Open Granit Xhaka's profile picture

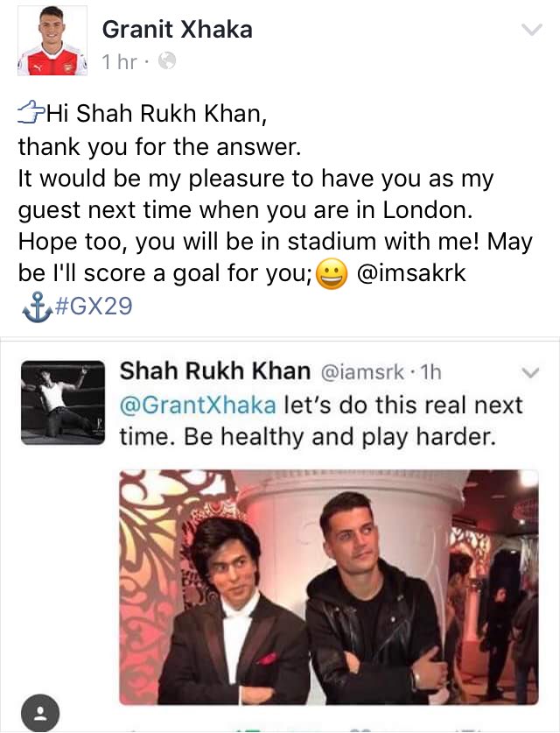click(52, 40)
